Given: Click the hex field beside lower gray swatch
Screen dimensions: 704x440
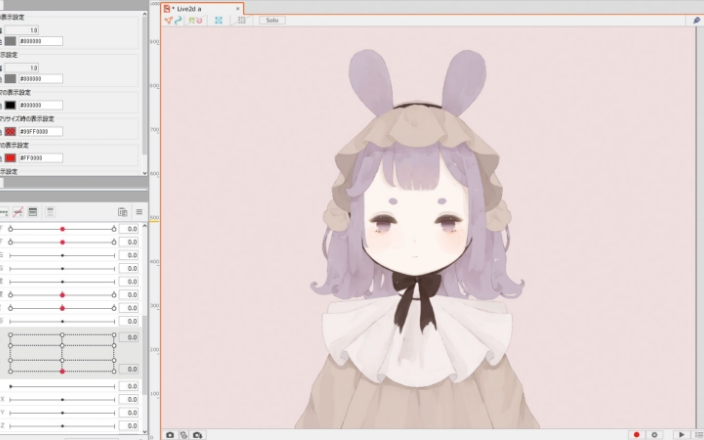Looking at the screenshot, I should point(40,79).
